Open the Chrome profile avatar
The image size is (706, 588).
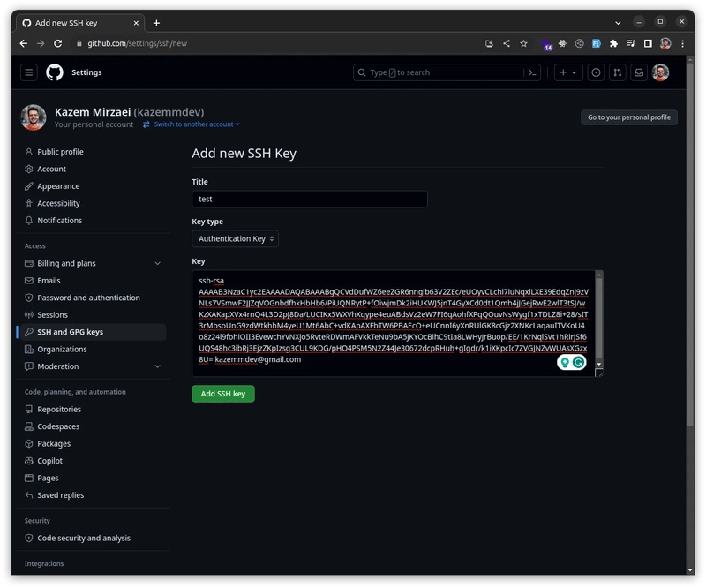point(665,44)
